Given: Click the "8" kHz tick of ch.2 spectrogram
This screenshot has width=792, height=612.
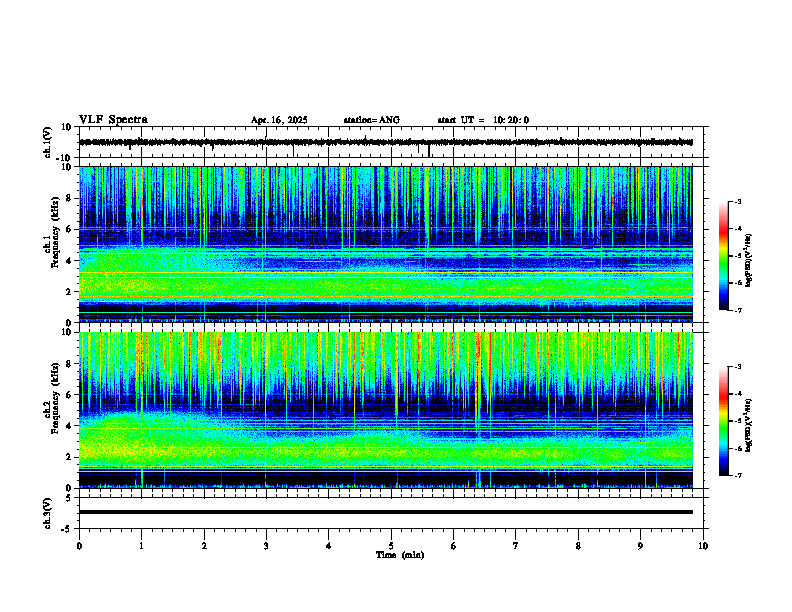Looking at the screenshot, I should [70, 364].
